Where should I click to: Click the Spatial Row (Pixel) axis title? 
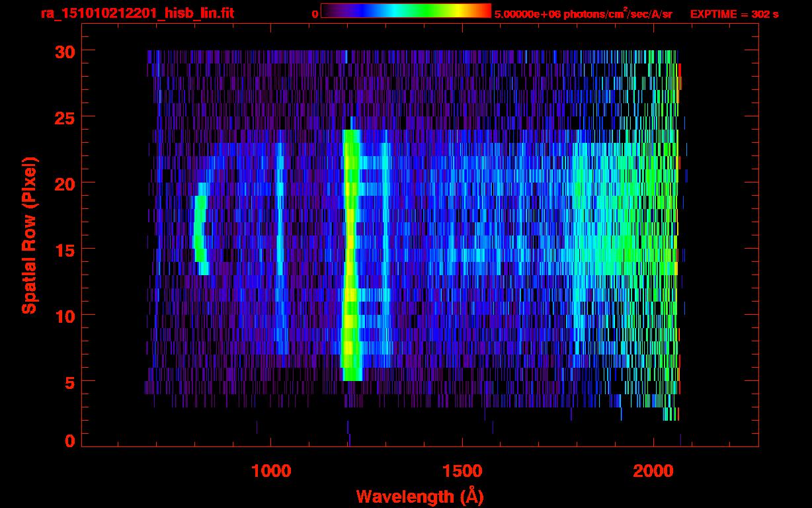pyautogui.click(x=29, y=235)
